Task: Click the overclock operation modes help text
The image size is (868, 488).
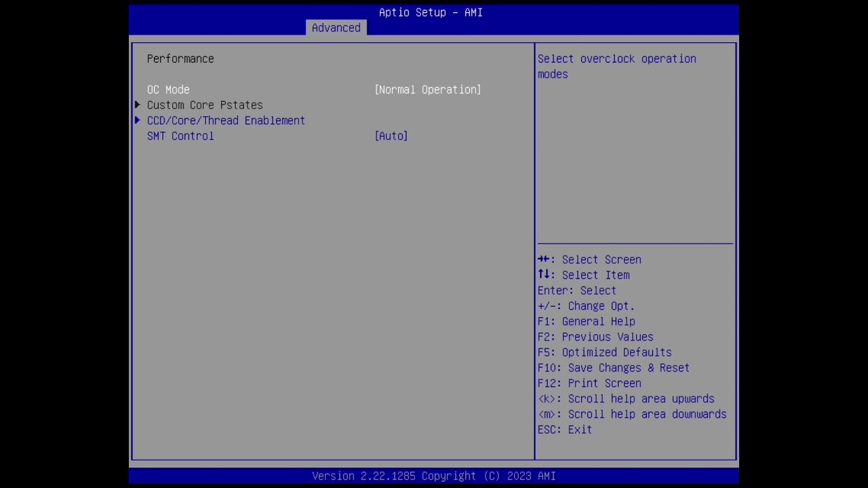Action: (x=617, y=66)
